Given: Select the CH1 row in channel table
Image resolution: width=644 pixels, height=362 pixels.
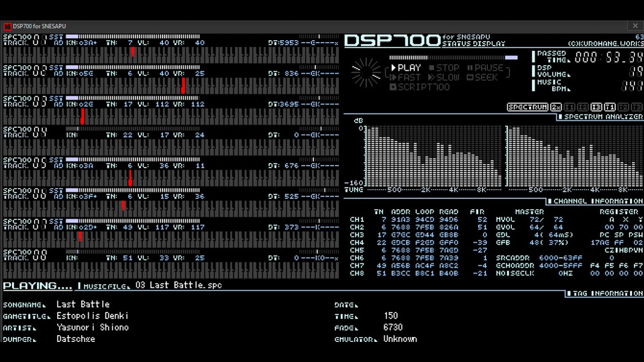Looking at the screenshot, I should [x=418, y=220].
